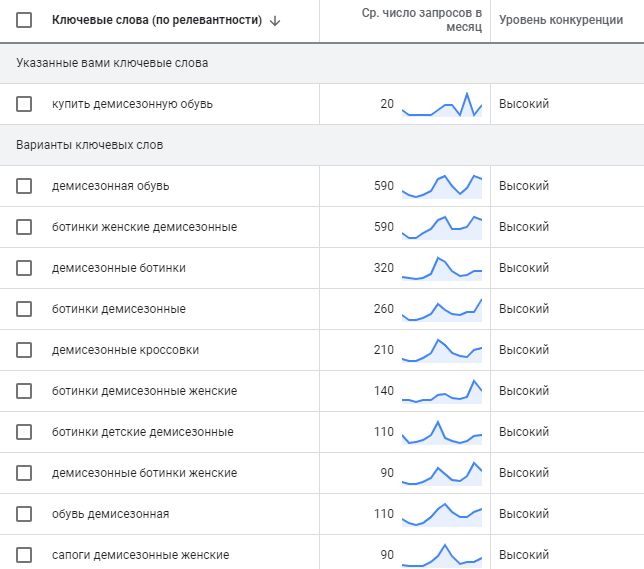Click the 140 value for ботинки демисезонные женские
The width and height of the screenshot is (644, 569).
384,391
